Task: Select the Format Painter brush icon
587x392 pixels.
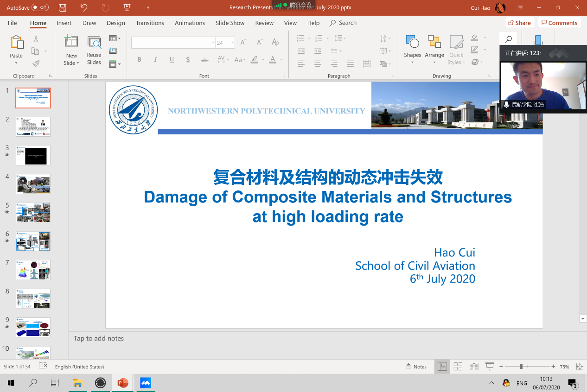Action: (x=36, y=63)
